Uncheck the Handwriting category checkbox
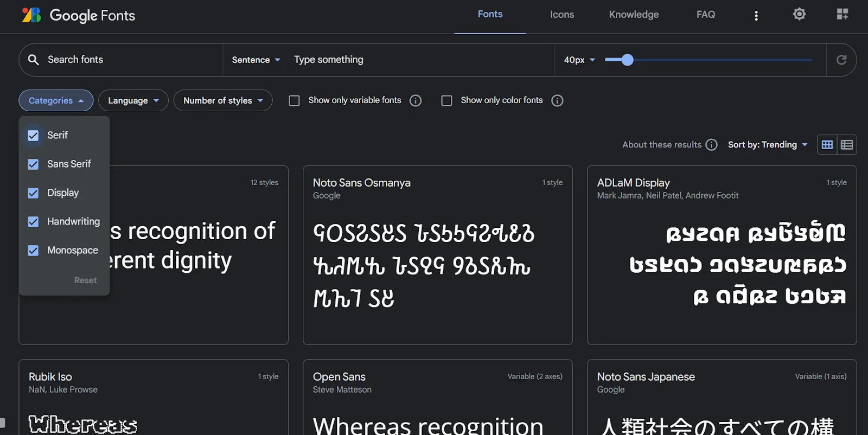Image resolution: width=868 pixels, height=435 pixels. (33, 222)
